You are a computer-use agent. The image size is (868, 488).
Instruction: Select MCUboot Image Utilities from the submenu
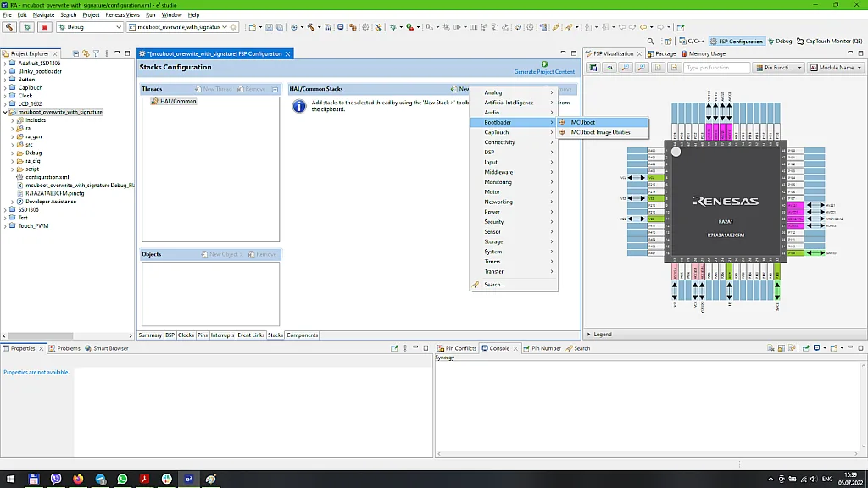coord(601,131)
